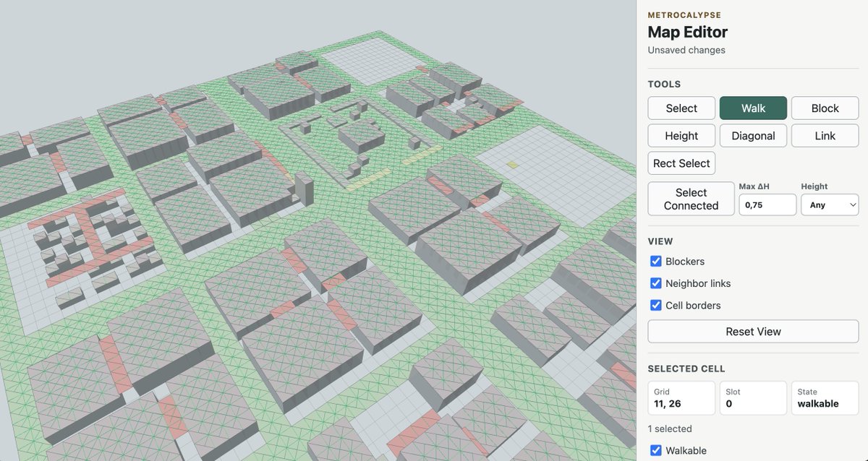The height and width of the screenshot is (461, 868).
Task: Click the 1 selected label
Action: (670, 428)
